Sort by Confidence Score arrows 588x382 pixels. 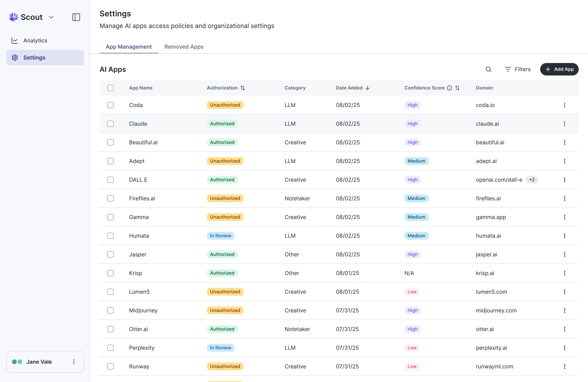[x=457, y=88]
